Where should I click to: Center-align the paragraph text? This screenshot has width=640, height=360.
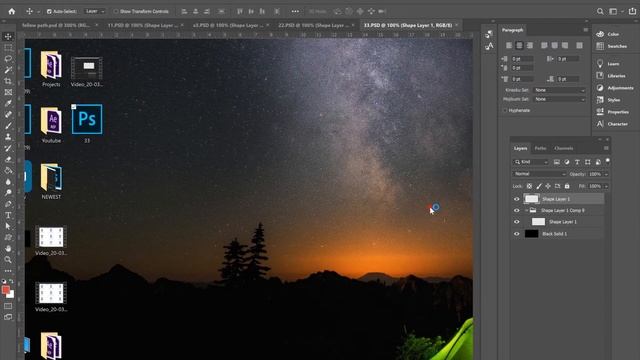pyautogui.click(x=519, y=45)
